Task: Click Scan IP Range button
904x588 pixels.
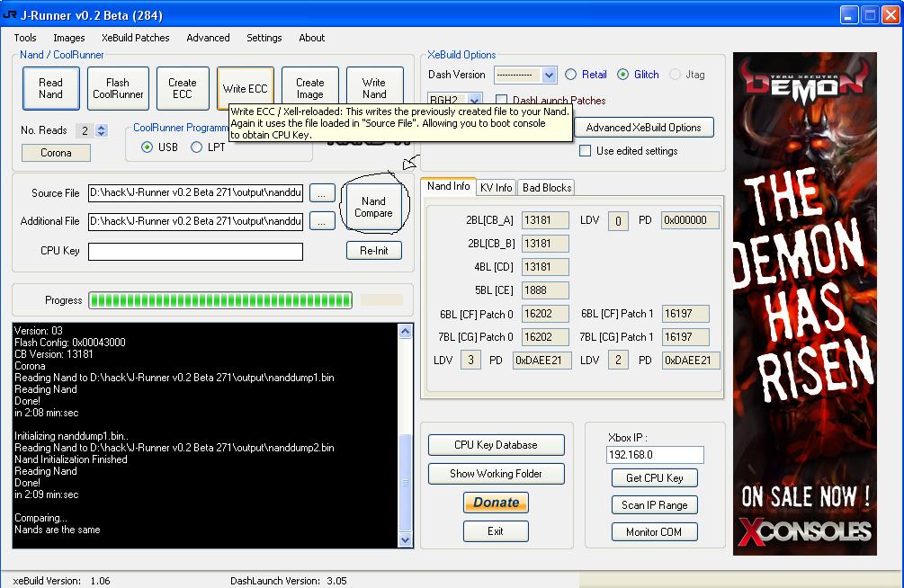Action: [x=654, y=505]
